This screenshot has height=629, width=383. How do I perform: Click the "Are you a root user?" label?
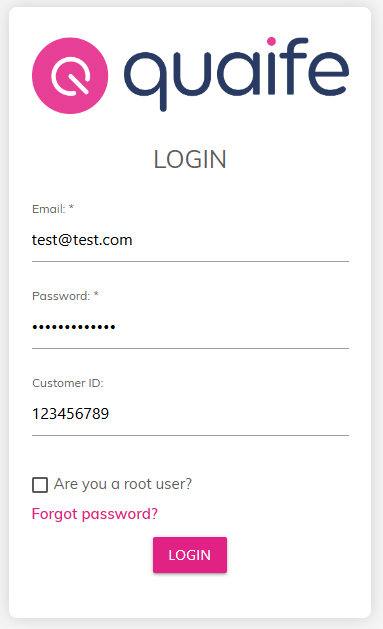(x=123, y=484)
